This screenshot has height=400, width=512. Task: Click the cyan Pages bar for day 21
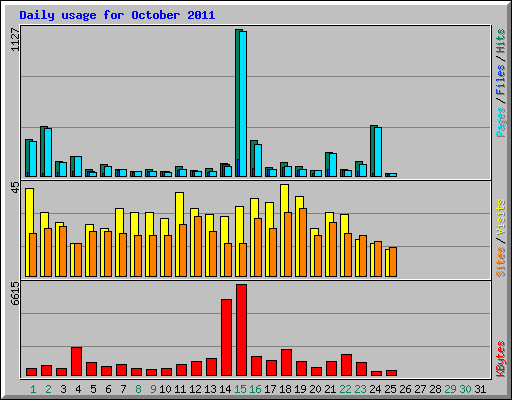(x=333, y=165)
